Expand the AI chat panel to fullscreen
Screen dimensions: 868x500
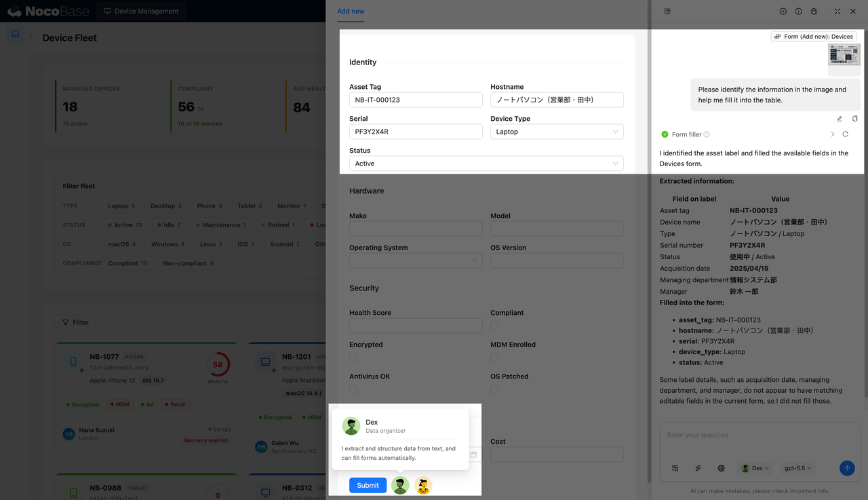837,12
